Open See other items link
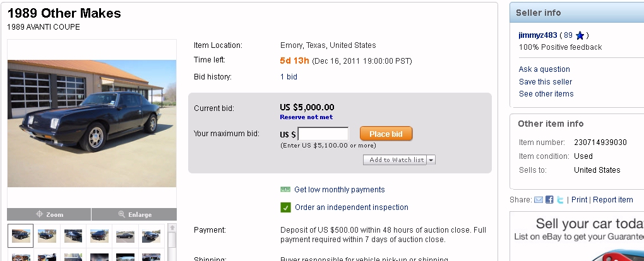 coord(546,94)
